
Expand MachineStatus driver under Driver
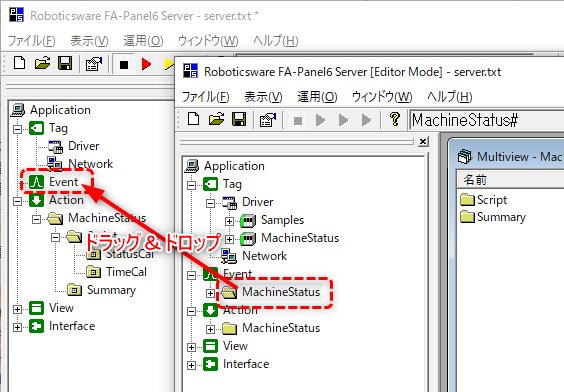[x=229, y=239]
